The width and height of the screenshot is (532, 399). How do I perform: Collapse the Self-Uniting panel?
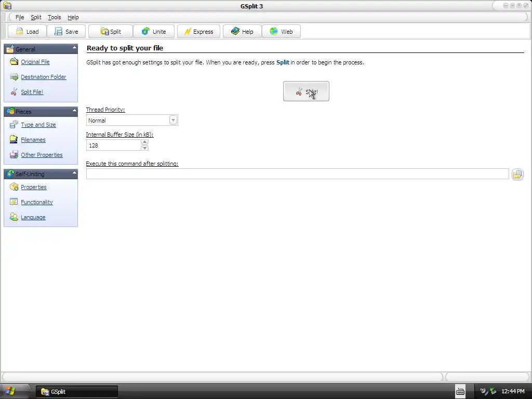coord(74,172)
